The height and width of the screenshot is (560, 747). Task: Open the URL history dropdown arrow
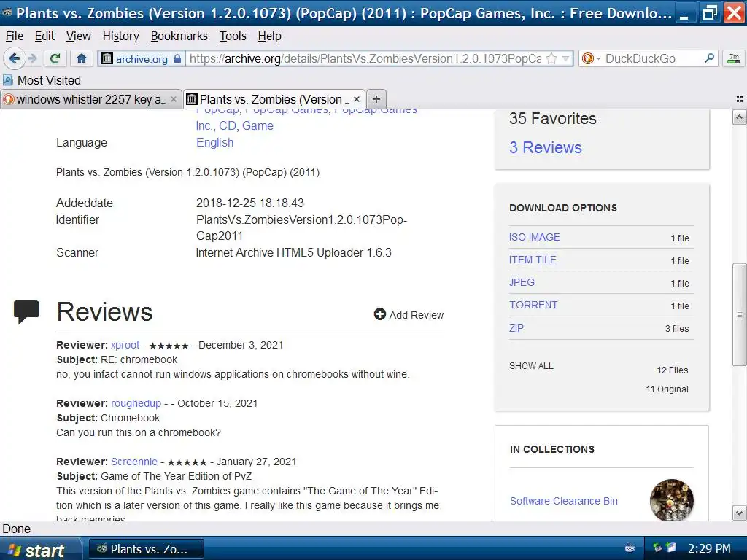[x=565, y=58]
